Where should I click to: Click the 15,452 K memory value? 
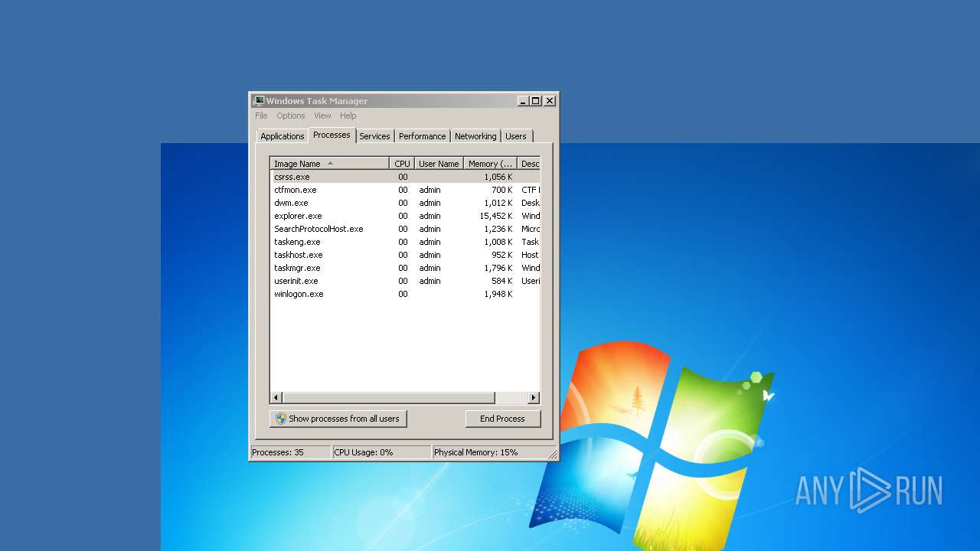point(496,216)
